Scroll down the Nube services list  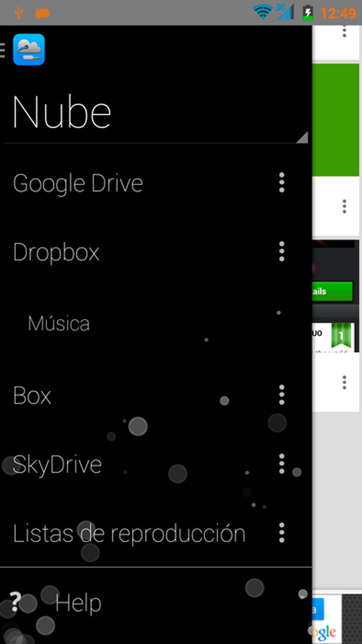155,354
